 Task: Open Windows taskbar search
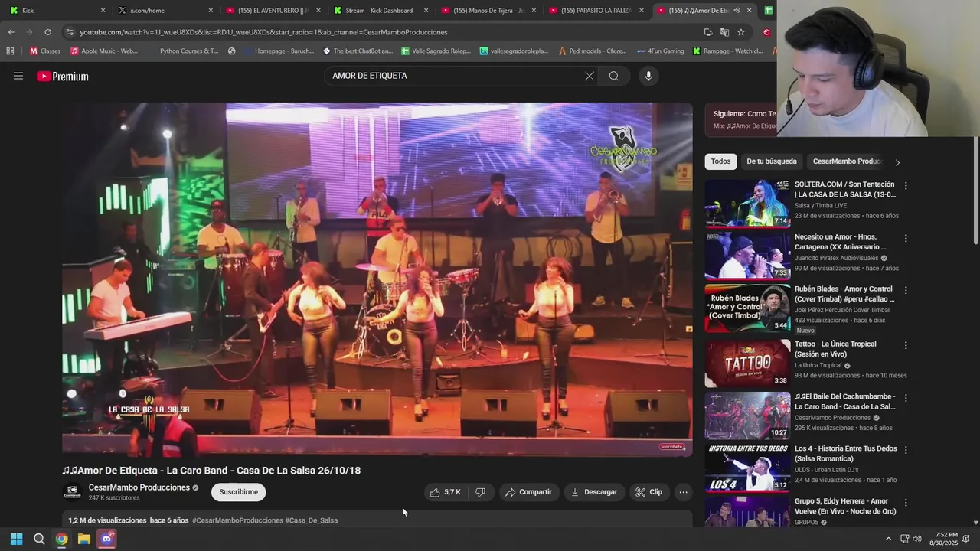point(39,539)
